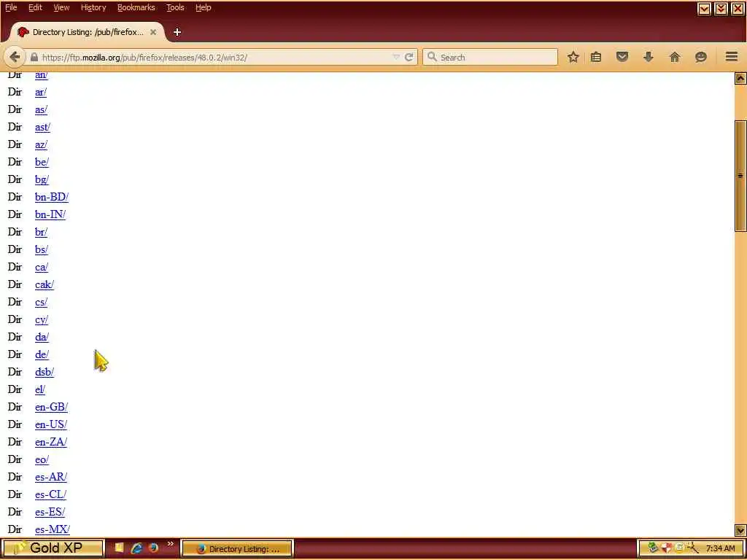The width and height of the screenshot is (747, 560).
Task: Launch Internet Explorer from quick launch
Action: tap(136, 548)
